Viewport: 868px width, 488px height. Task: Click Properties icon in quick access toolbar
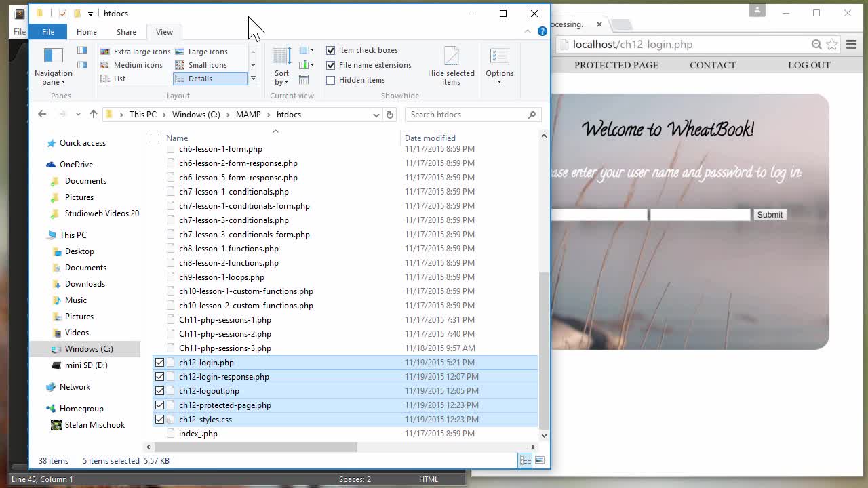click(x=62, y=14)
